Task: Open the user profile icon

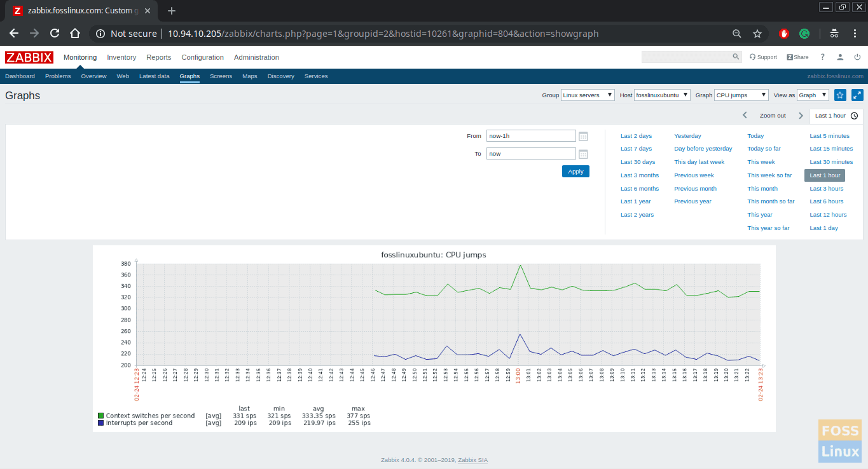Action: pyautogui.click(x=840, y=57)
